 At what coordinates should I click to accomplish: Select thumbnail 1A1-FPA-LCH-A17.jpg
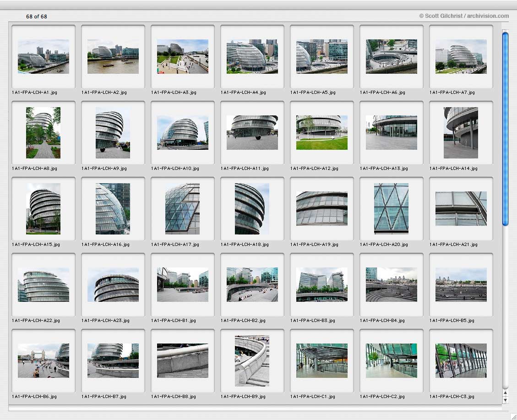pos(182,209)
